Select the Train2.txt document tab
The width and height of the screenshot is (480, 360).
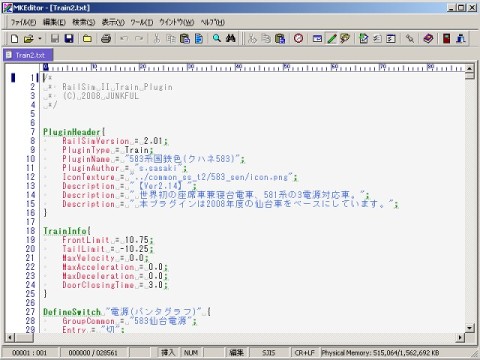click(x=28, y=55)
